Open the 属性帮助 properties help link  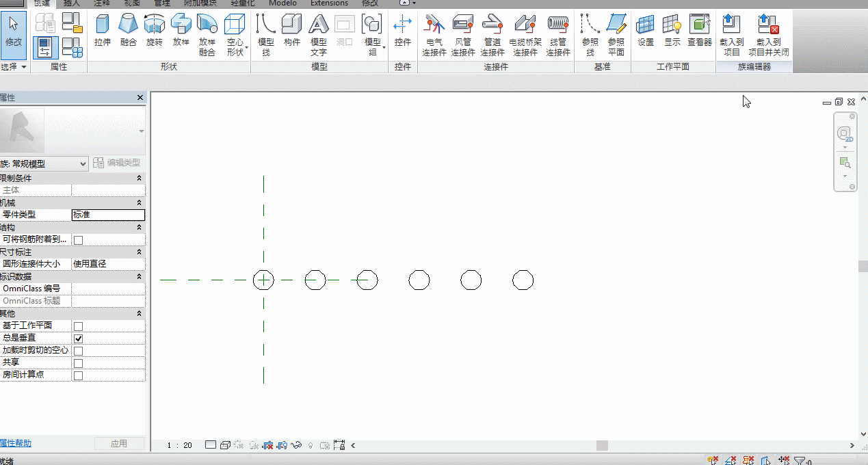(16, 443)
